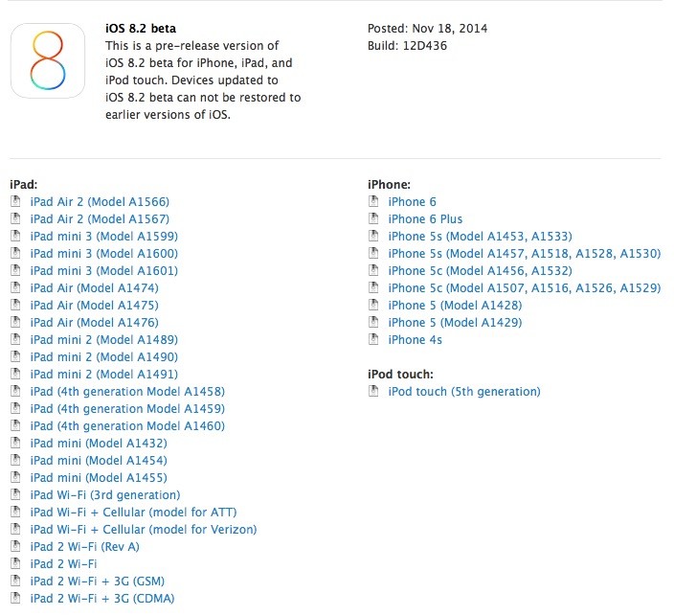Click iPad Wi-Fi + Cellular (model for Verizon)
Screen dimensions: 674x616
tap(144, 530)
